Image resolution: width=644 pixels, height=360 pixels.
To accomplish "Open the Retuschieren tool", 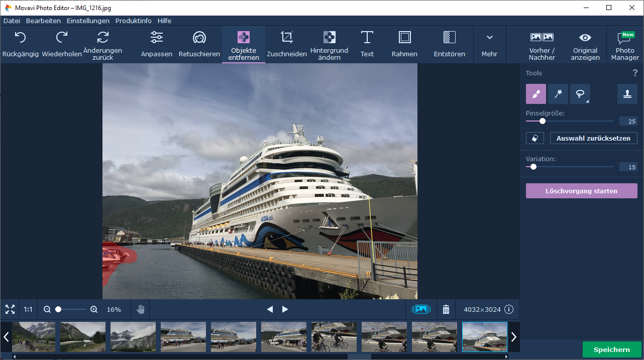I will pyautogui.click(x=199, y=45).
